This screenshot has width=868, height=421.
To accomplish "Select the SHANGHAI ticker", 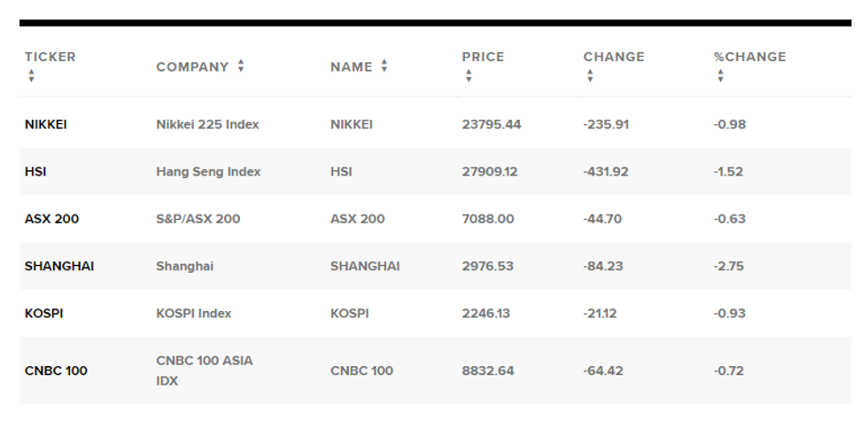I will (x=59, y=266).
